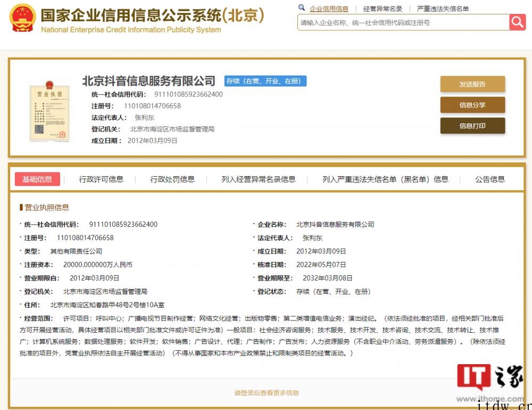The image size is (532, 410).
Task: Switch to the 行政处罚信息 tab
Action: click(172, 179)
